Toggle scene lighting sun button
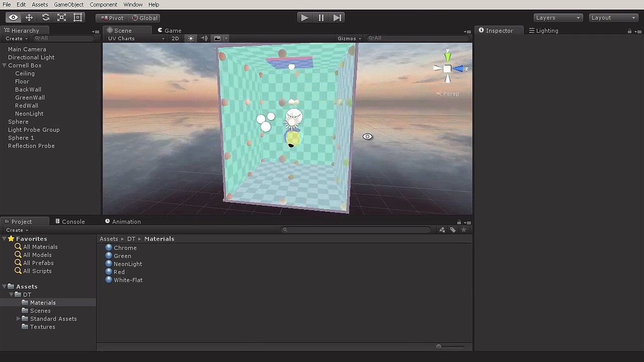Screen dimensions: 644x362 [191, 39]
